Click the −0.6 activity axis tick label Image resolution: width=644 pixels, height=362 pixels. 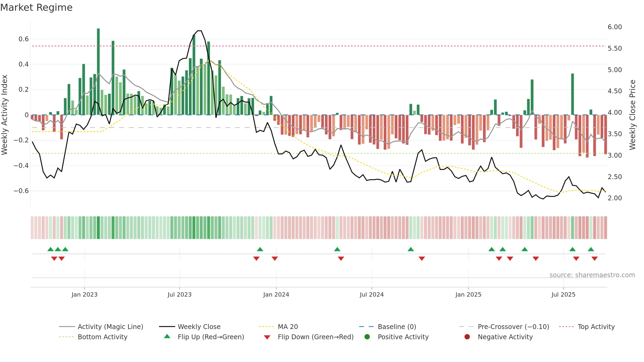point(21,191)
